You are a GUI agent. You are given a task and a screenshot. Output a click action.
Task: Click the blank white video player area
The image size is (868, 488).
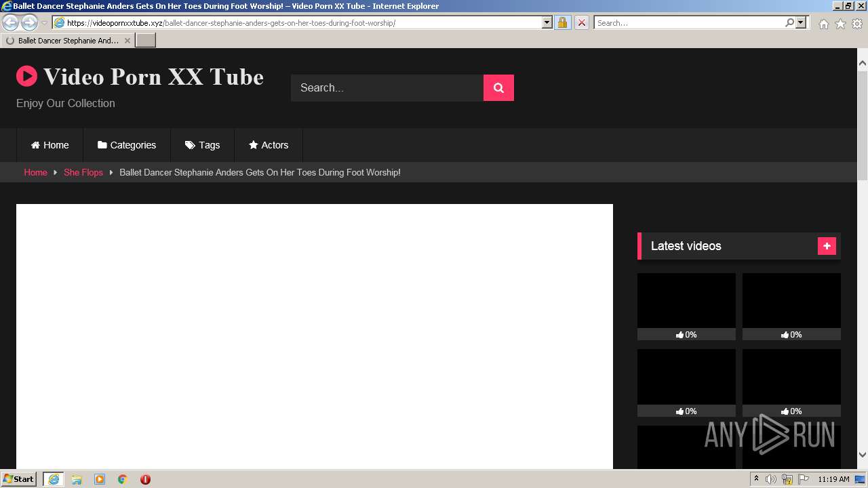pos(315,336)
